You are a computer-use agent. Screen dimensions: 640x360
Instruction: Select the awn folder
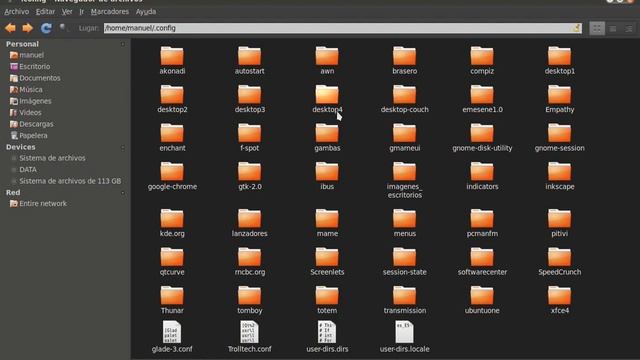pyautogui.click(x=327, y=60)
